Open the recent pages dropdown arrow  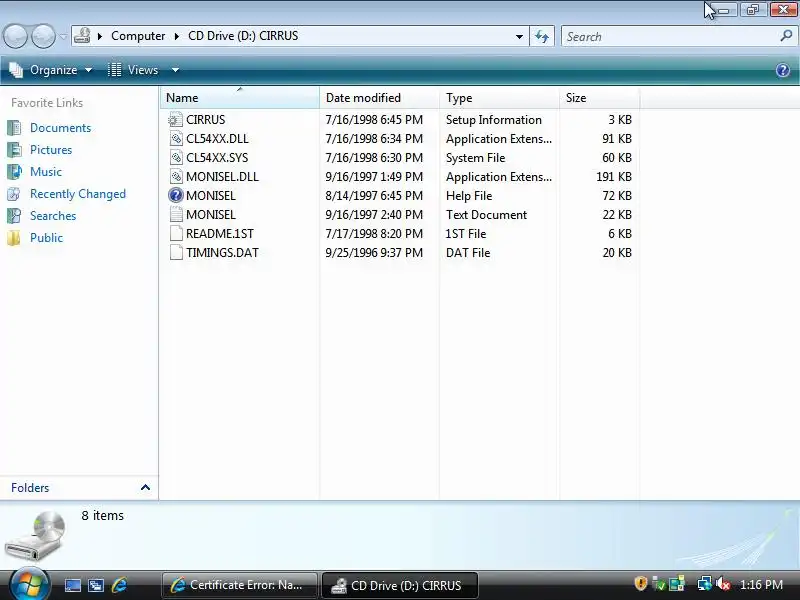tap(63, 37)
